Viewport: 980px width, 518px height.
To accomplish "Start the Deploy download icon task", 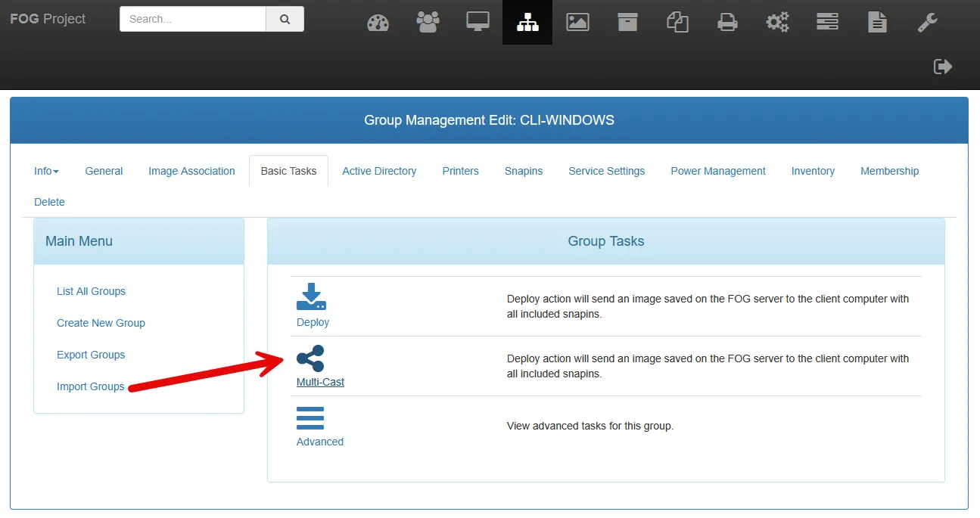I will pos(311,297).
